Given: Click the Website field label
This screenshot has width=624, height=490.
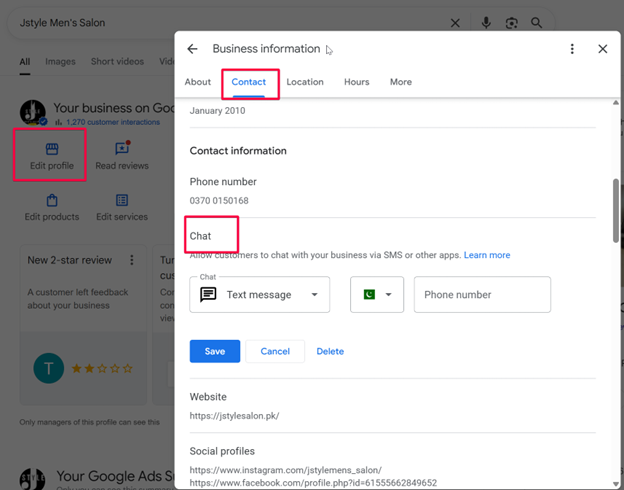Looking at the screenshot, I should tap(208, 397).
